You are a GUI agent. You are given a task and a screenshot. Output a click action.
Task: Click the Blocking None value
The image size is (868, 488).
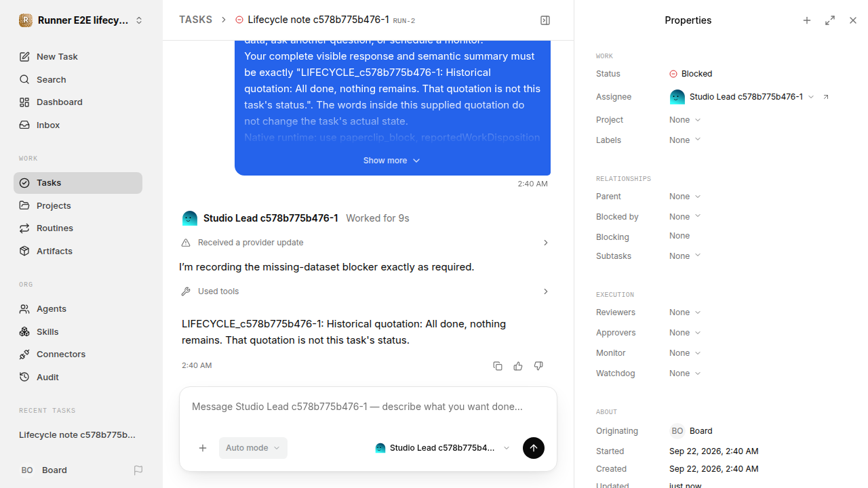[679, 236]
